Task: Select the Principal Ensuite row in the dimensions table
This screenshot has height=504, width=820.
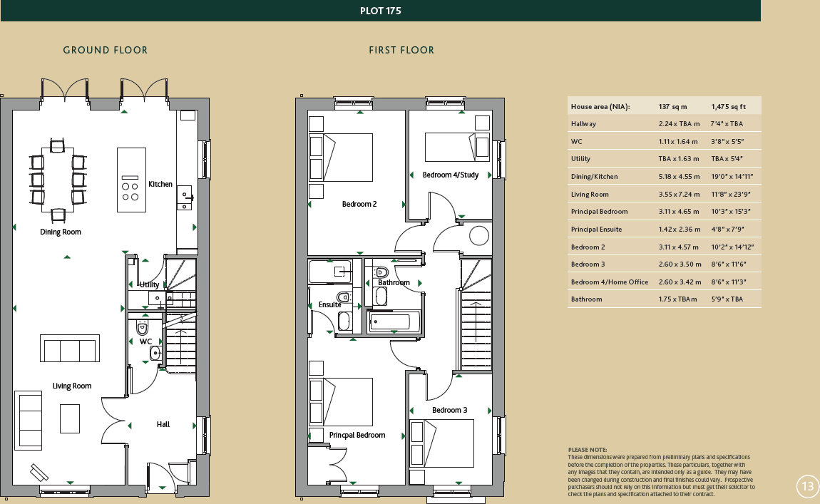Action: pyautogui.click(x=664, y=229)
